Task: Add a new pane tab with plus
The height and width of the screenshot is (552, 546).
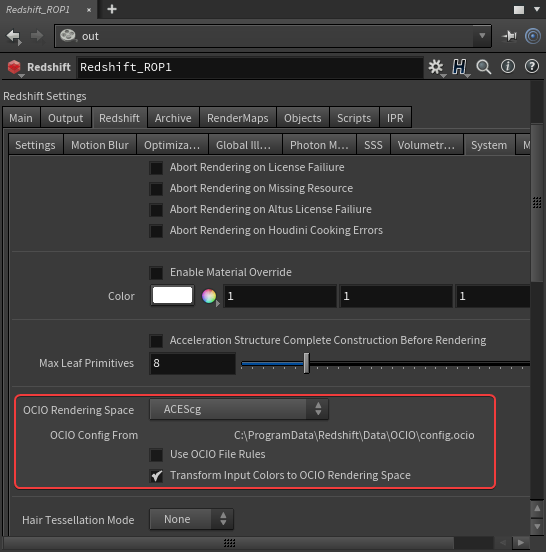Action: (x=112, y=9)
